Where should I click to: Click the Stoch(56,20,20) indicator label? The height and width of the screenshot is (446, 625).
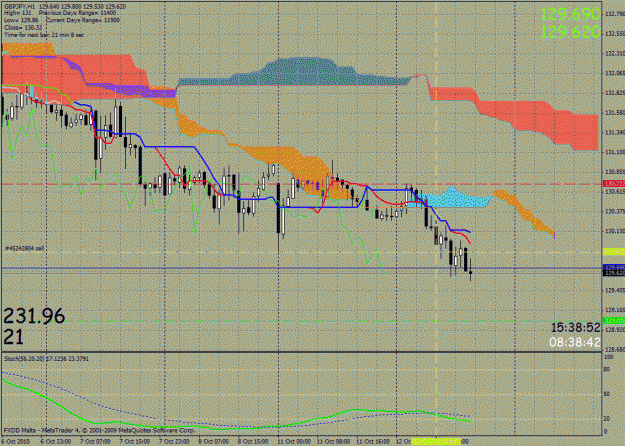coord(46,359)
